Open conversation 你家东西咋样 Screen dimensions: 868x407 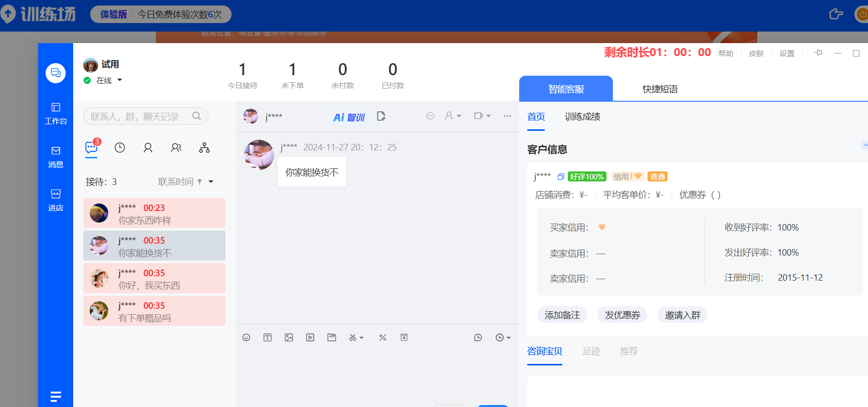154,213
